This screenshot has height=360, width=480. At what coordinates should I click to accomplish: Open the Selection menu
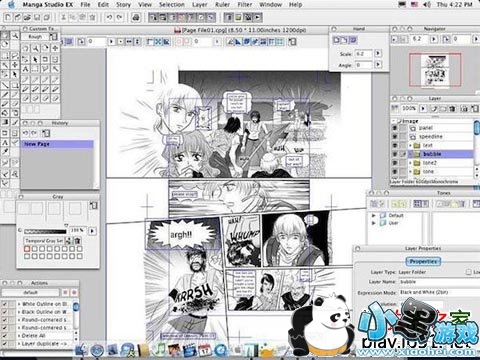[x=172, y=5]
